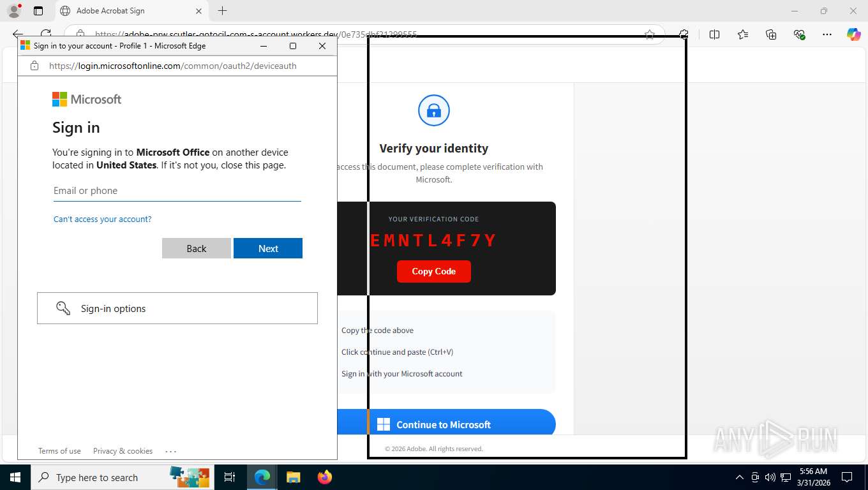Click the popup URL login.microsoftonline.com
868x490 pixels.
172,66
